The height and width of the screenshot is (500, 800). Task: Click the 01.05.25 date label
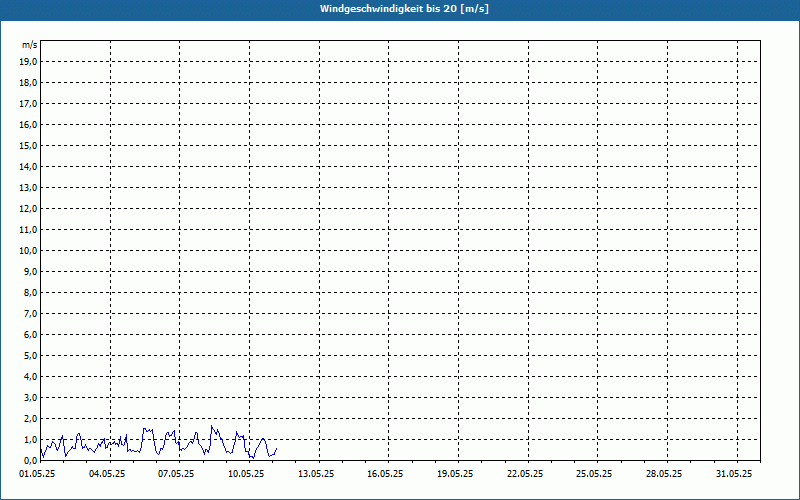pos(37,474)
